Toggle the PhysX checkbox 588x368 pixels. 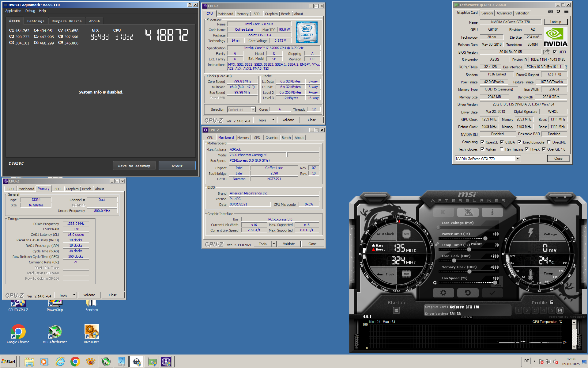(527, 149)
